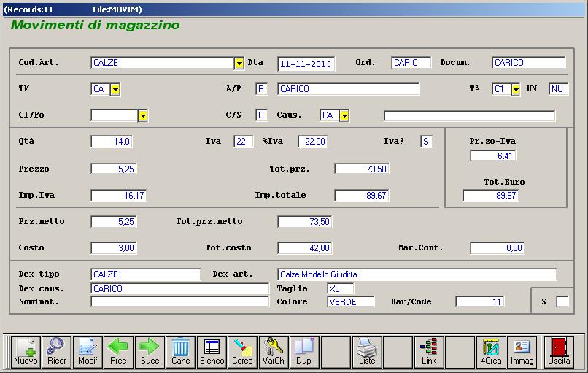The image size is (588, 373).
Task: Open the 4Crea design icon
Action: 491,352
